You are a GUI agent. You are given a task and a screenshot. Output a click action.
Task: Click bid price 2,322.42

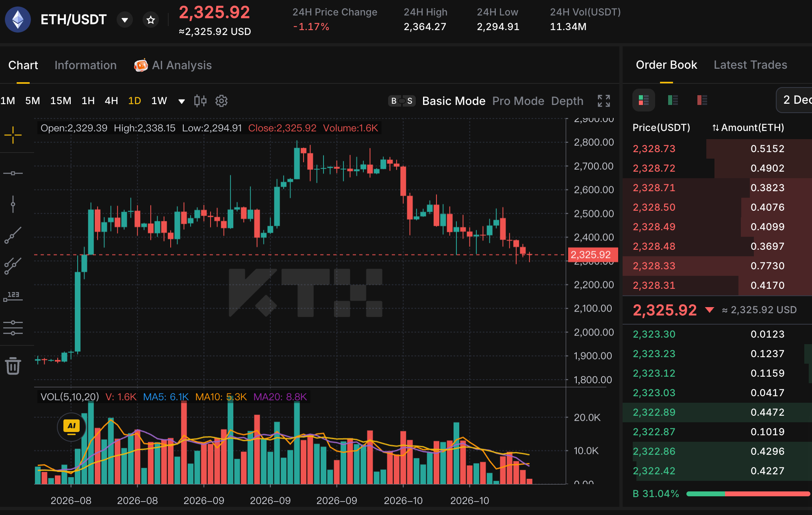(654, 471)
